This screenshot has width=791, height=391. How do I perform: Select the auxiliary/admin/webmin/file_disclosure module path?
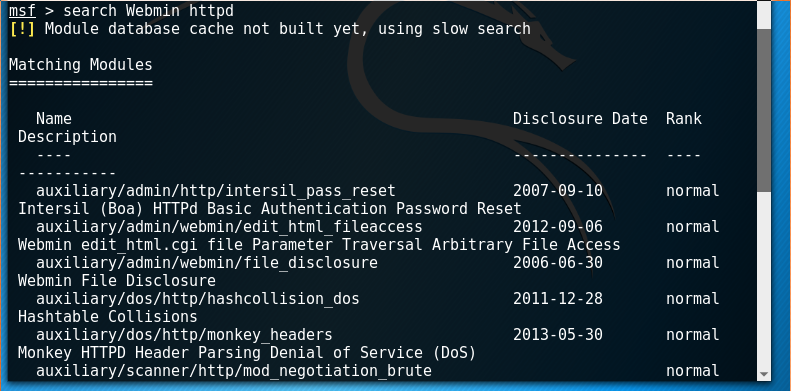coord(207,263)
